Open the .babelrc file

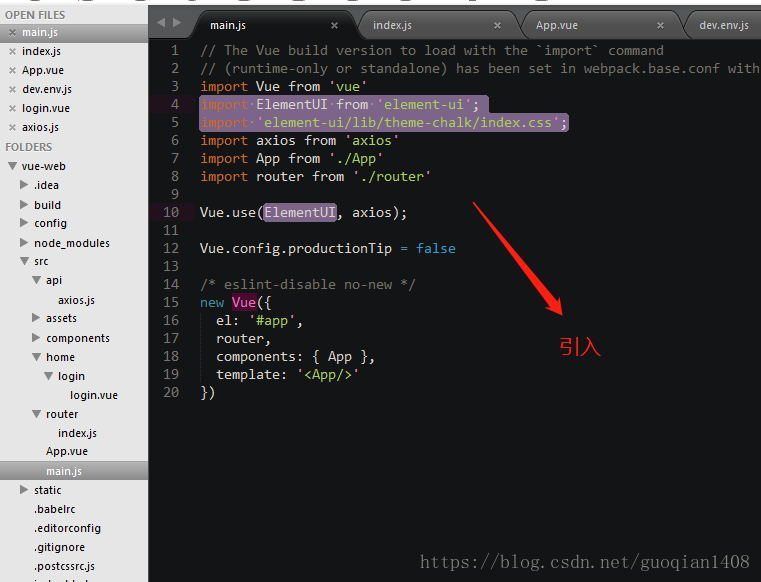[x=54, y=509]
